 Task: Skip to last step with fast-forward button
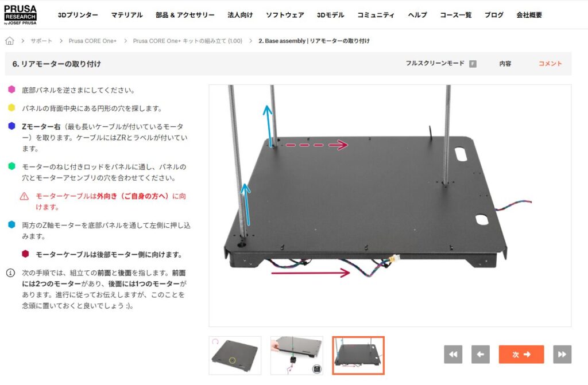562,354
